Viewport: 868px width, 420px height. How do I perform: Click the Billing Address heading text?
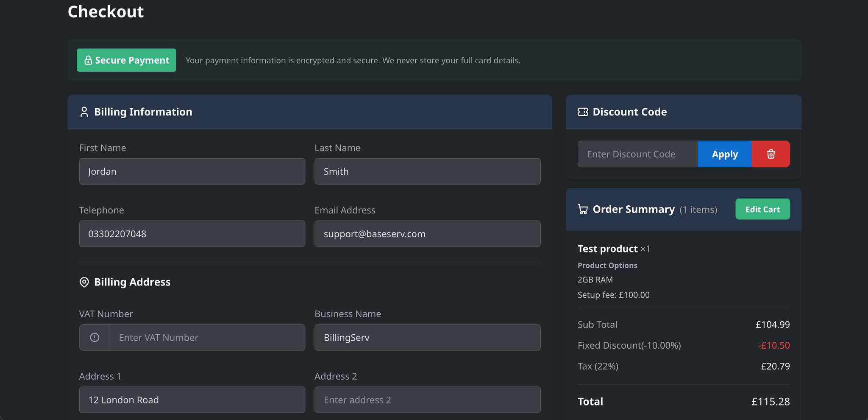pyautogui.click(x=132, y=282)
